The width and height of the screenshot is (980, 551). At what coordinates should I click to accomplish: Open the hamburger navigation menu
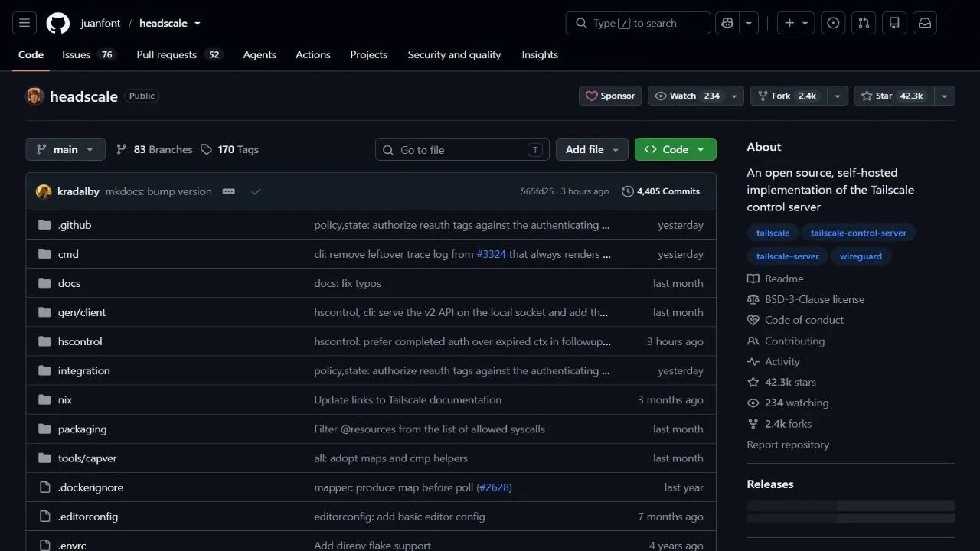point(24,23)
